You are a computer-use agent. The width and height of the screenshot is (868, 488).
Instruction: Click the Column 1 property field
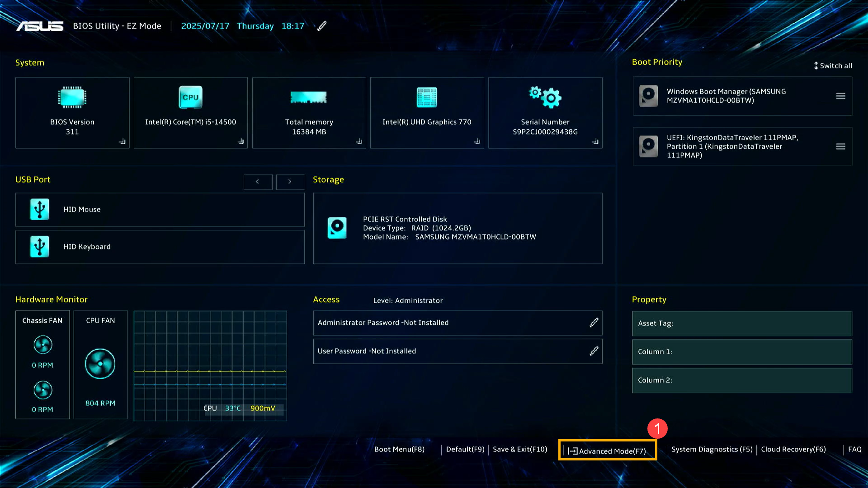point(742,352)
